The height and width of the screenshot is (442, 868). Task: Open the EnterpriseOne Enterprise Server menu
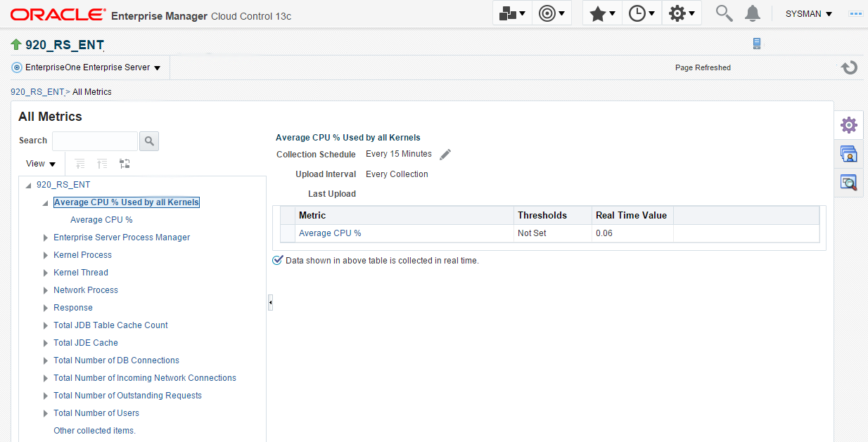[x=87, y=67]
